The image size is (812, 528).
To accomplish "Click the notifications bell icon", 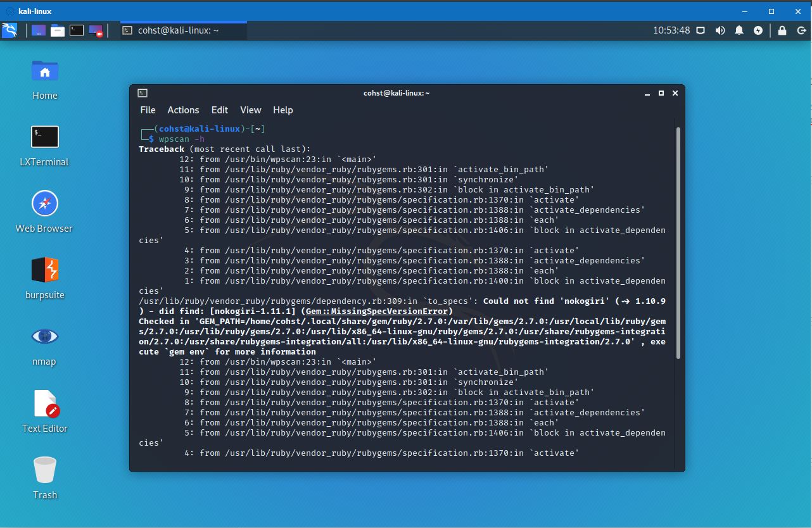I will click(739, 30).
